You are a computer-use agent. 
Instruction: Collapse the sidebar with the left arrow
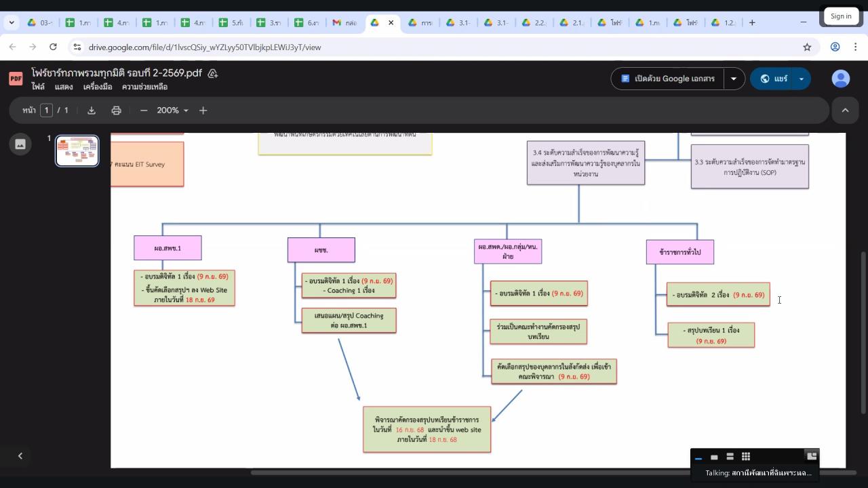point(20,456)
